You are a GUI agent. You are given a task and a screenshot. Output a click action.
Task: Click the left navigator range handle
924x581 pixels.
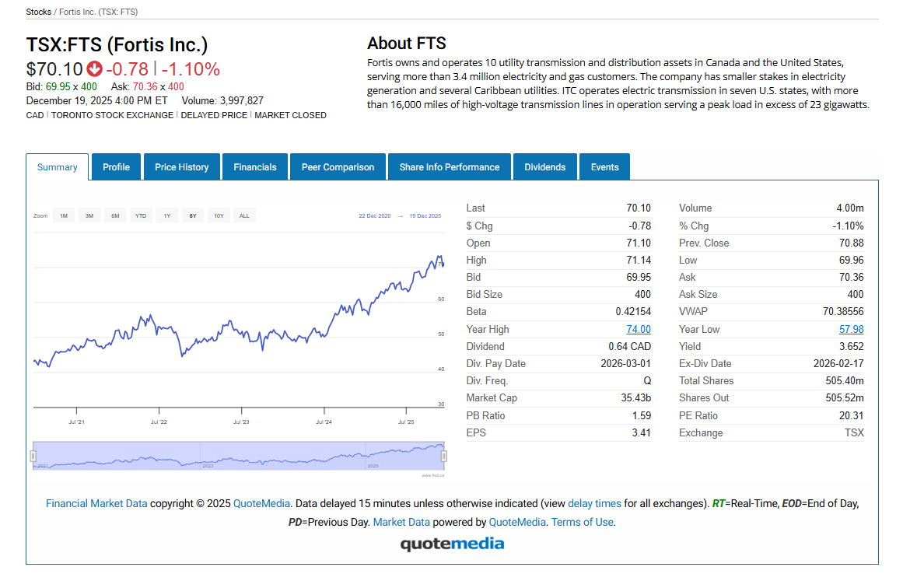[33, 455]
